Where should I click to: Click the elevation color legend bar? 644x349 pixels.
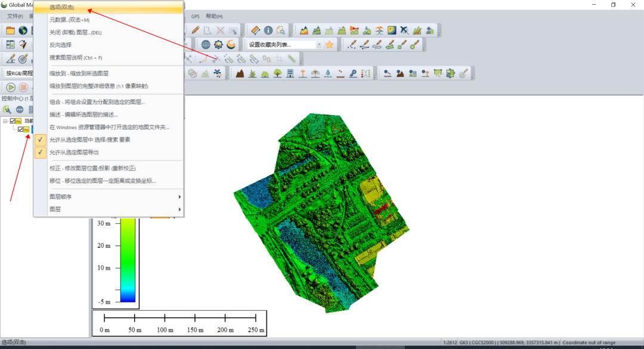[x=128, y=260]
